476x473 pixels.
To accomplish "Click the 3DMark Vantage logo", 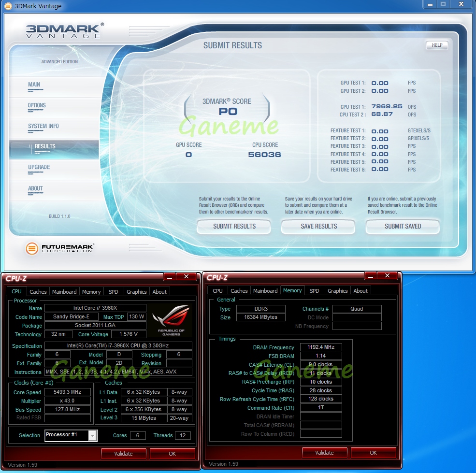I will tap(65, 30).
